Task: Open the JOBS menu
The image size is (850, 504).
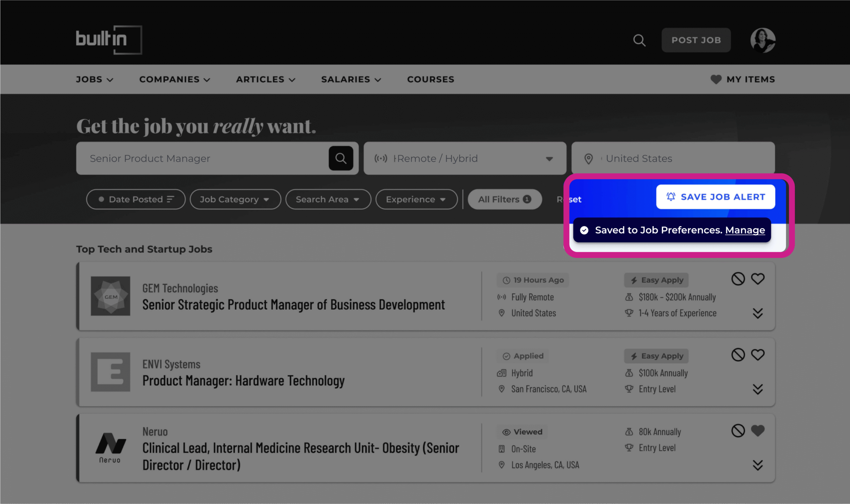Action: tap(94, 80)
